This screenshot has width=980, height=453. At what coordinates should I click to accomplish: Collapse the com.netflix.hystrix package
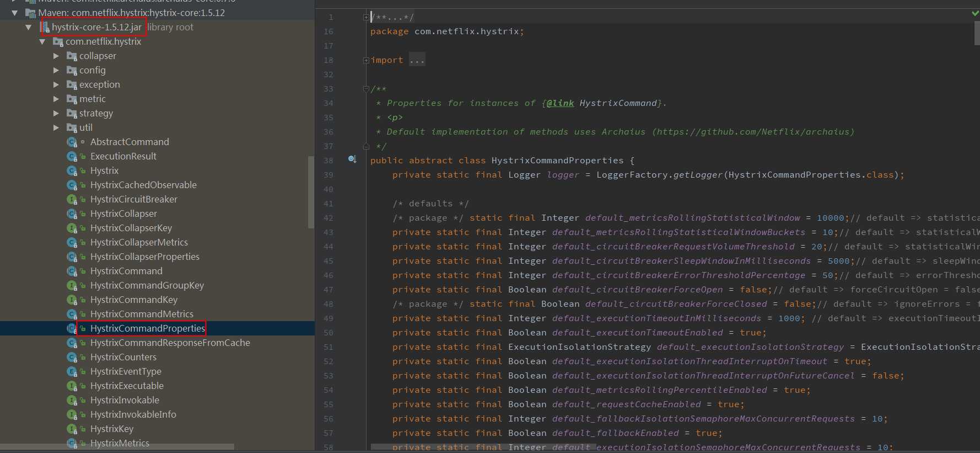pyautogui.click(x=42, y=41)
